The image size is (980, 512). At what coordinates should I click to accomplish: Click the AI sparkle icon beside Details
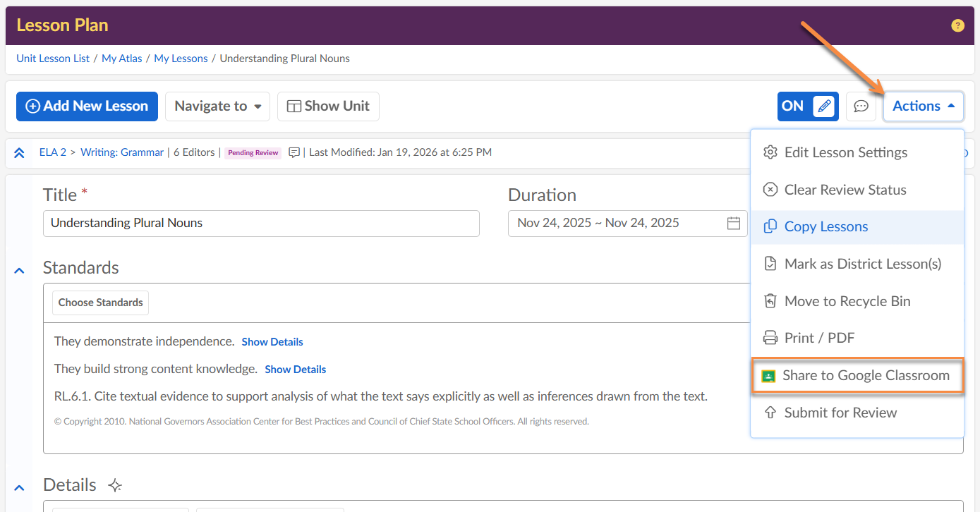115,485
